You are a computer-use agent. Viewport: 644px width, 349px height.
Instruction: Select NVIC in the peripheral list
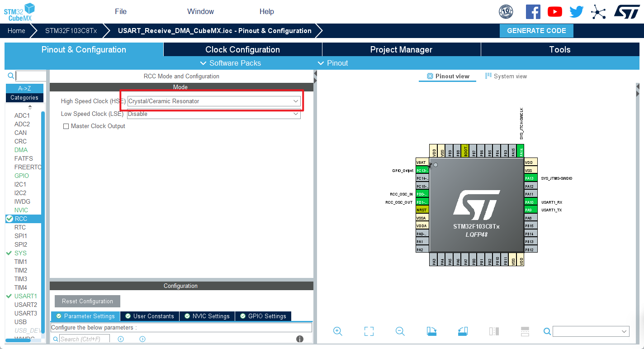(x=21, y=210)
